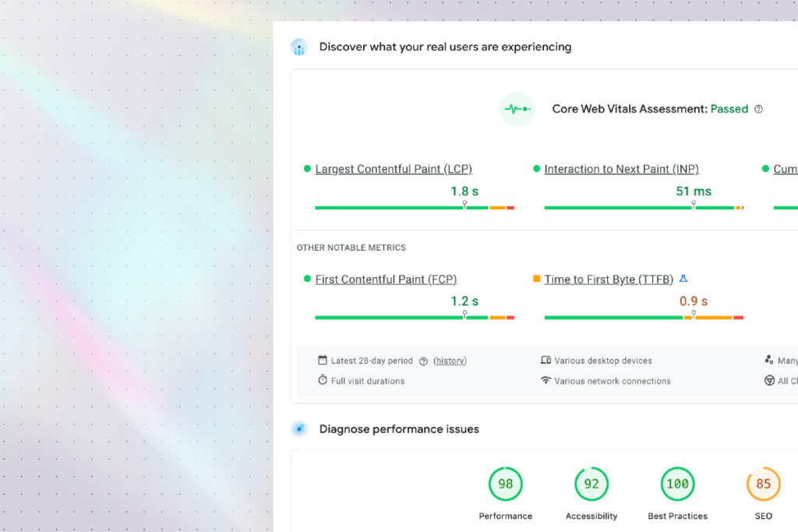Open the First Contentful Paint (FCP) link

pyautogui.click(x=386, y=279)
